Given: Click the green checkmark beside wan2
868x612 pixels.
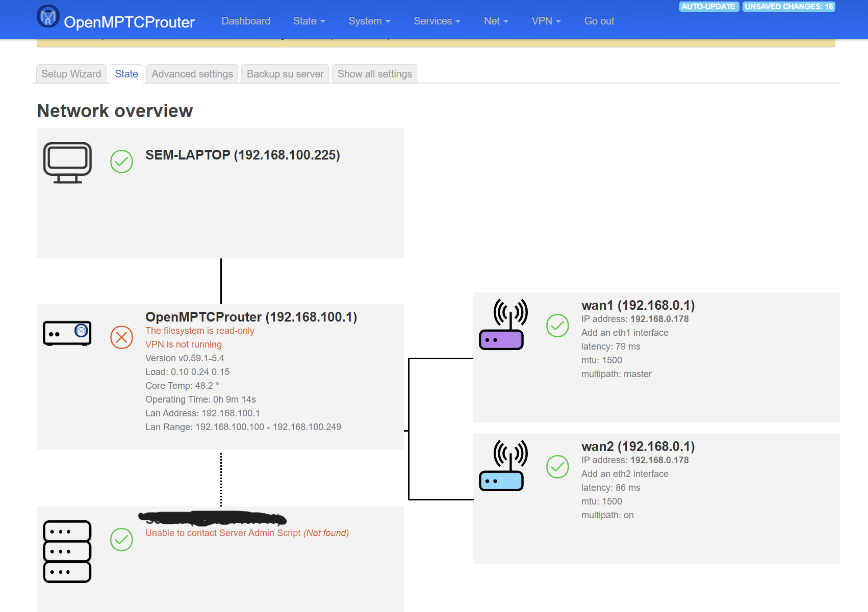Looking at the screenshot, I should pyautogui.click(x=557, y=467).
